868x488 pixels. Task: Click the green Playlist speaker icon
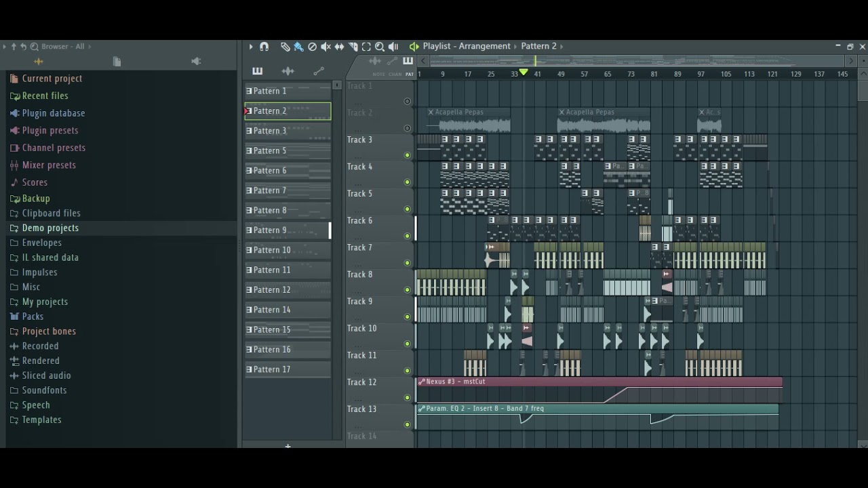pyautogui.click(x=414, y=46)
